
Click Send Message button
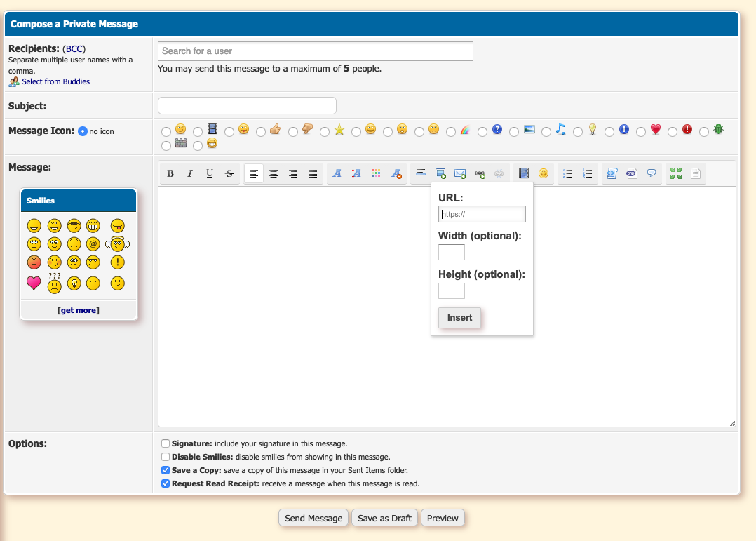[313, 519]
